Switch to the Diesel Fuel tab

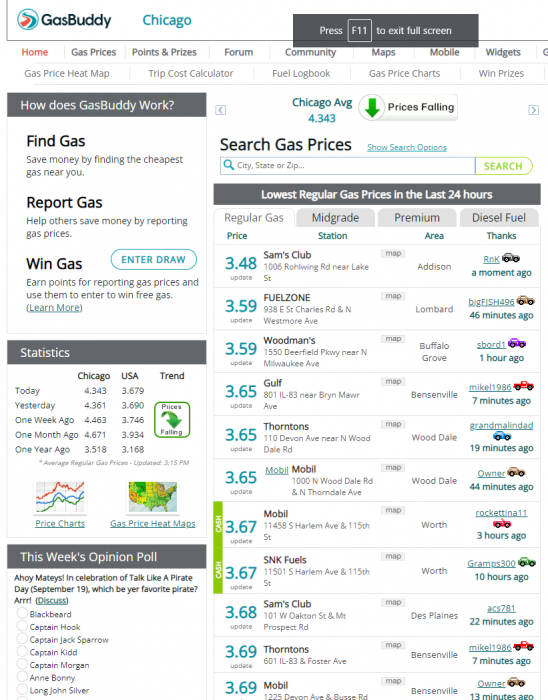[x=499, y=217]
